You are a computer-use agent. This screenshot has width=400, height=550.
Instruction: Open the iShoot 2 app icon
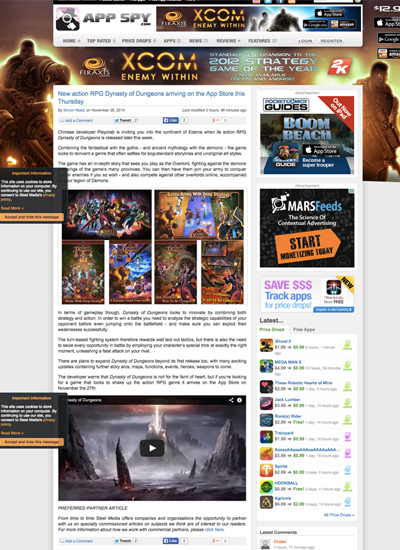coord(266,345)
